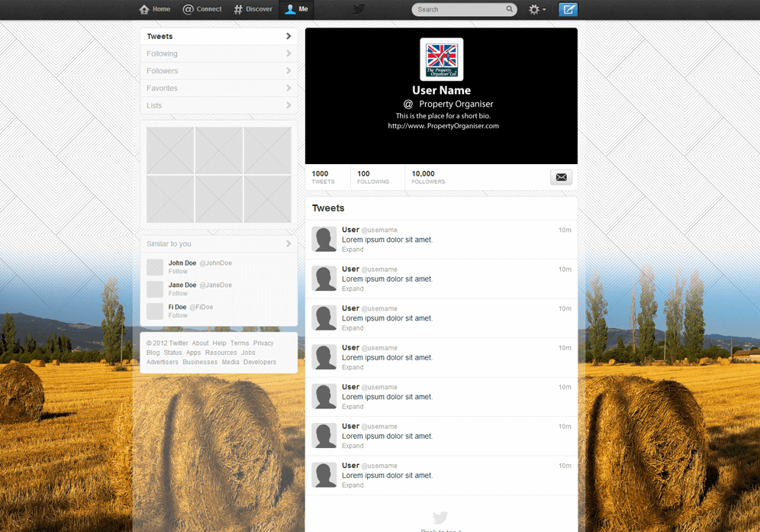Screen dimensions: 760x532
Task: Click the 1000 Tweets stat
Action: [x=324, y=177]
